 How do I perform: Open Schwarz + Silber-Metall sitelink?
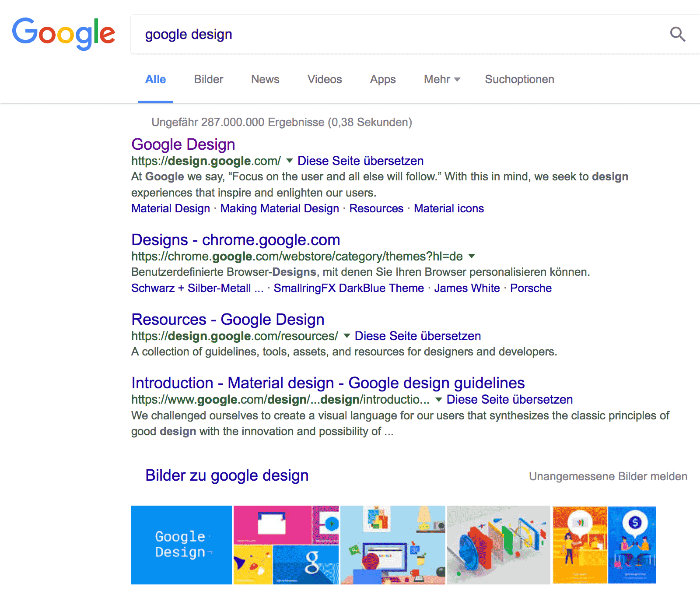coord(197,288)
